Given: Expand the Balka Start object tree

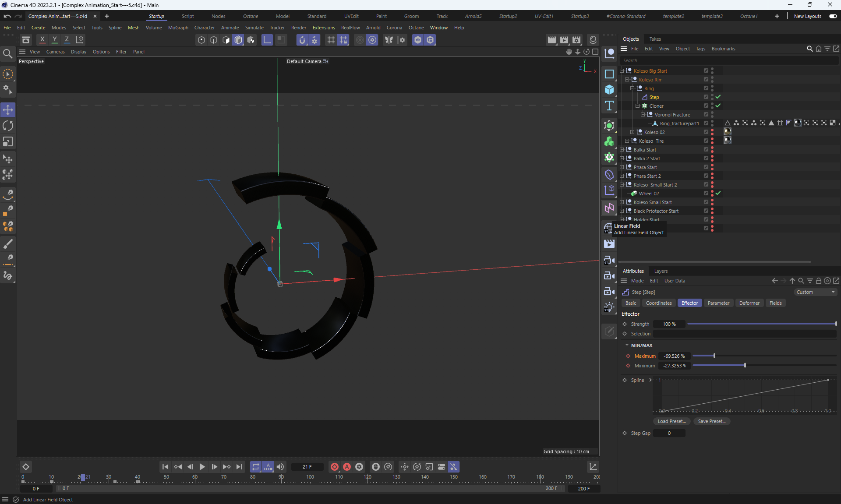Looking at the screenshot, I should pos(622,149).
